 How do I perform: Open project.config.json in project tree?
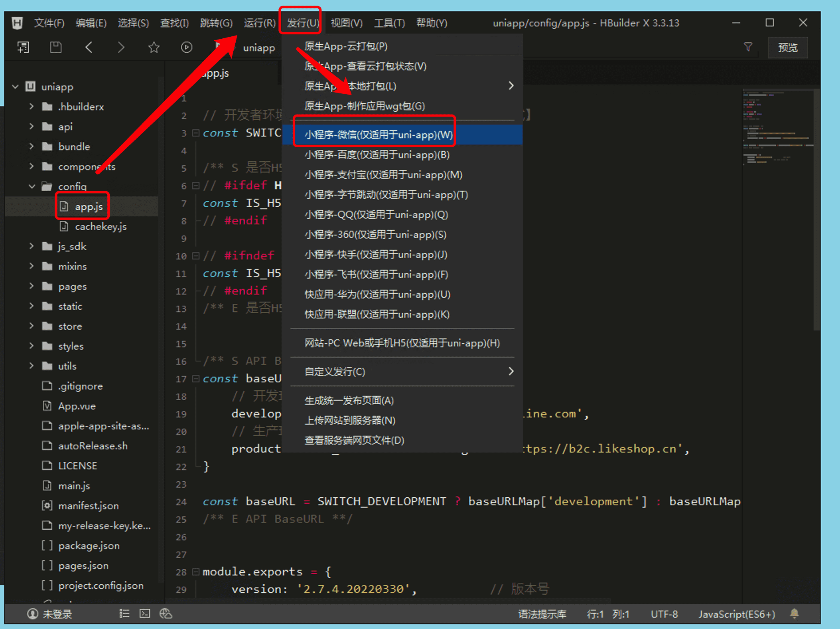[x=101, y=585]
